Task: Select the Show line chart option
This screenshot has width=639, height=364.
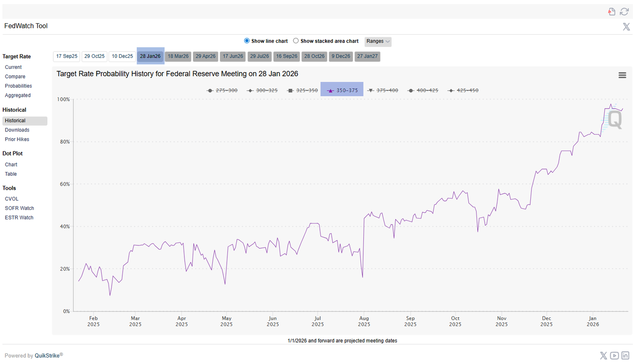Action: 246,41
